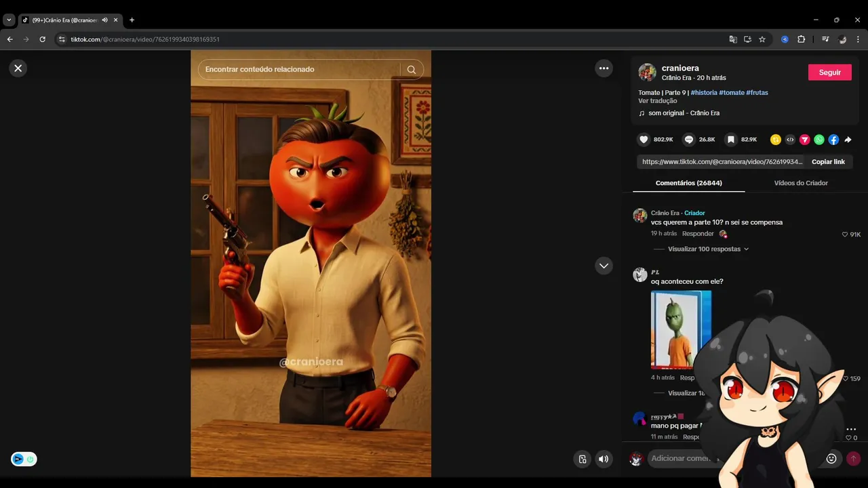Get the embed code via the embed icon
Screen dimensions: 868x488
click(790, 140)
